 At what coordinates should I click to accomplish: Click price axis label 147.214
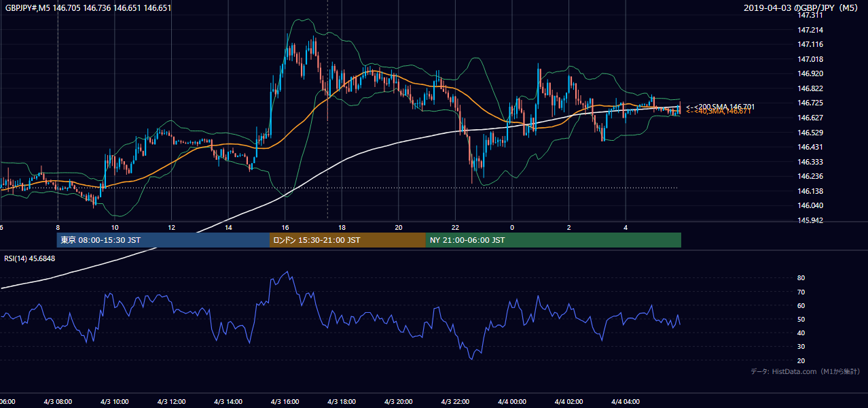point(810,30)
